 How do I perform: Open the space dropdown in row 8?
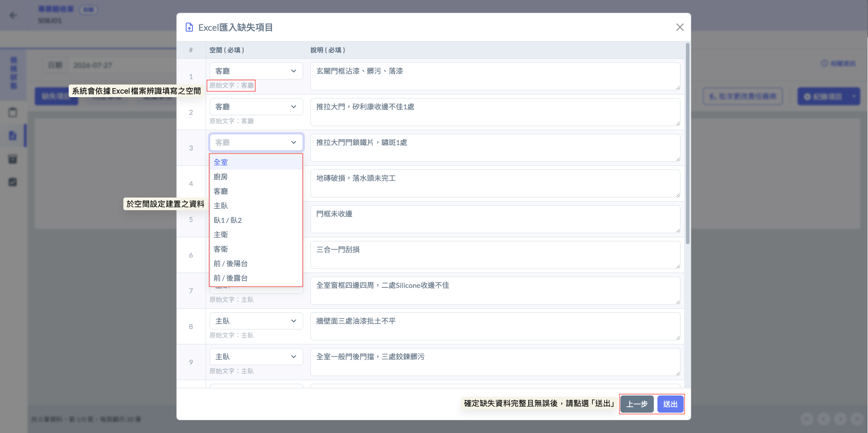[256, 321]
